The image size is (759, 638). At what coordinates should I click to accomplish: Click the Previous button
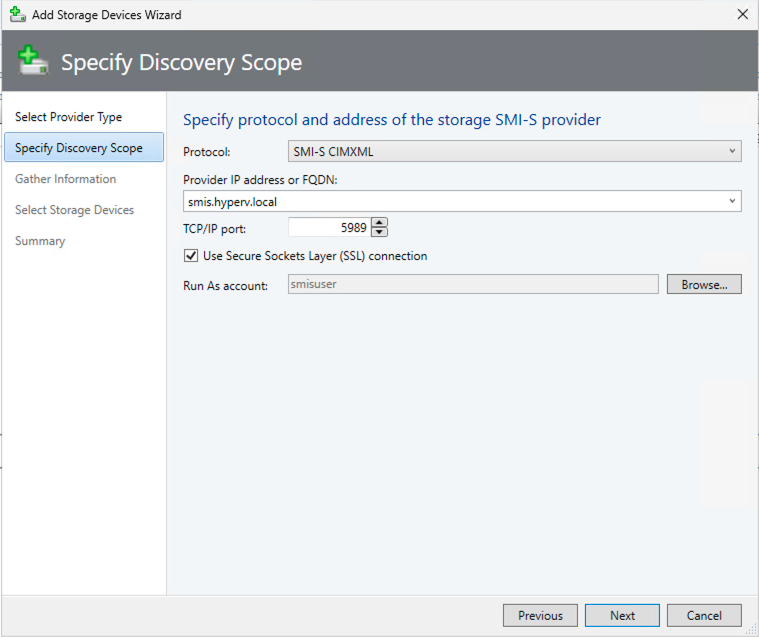coord(540,615)
